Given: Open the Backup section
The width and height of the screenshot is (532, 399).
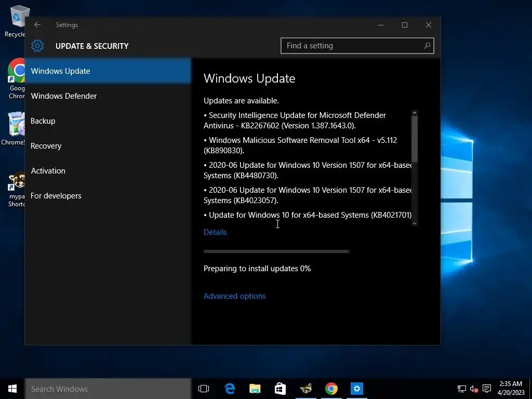Looking at the screenshot, I should [x=108, y=121].
